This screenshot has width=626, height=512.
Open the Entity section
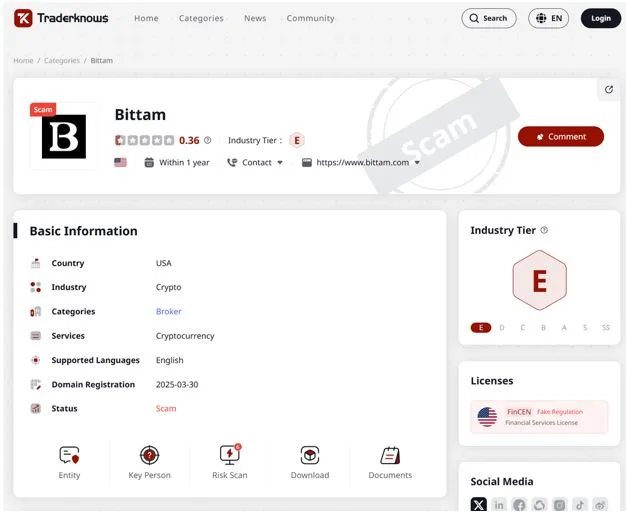click(x=69, y=462)
